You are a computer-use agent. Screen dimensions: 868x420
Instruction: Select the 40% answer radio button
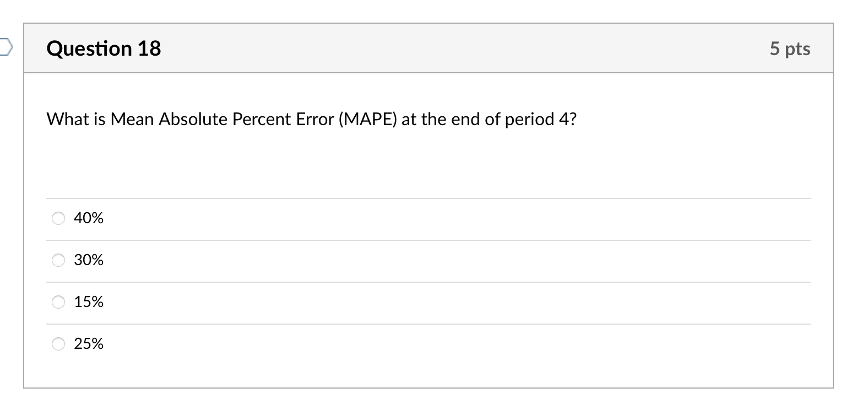(x=58, y=218)
